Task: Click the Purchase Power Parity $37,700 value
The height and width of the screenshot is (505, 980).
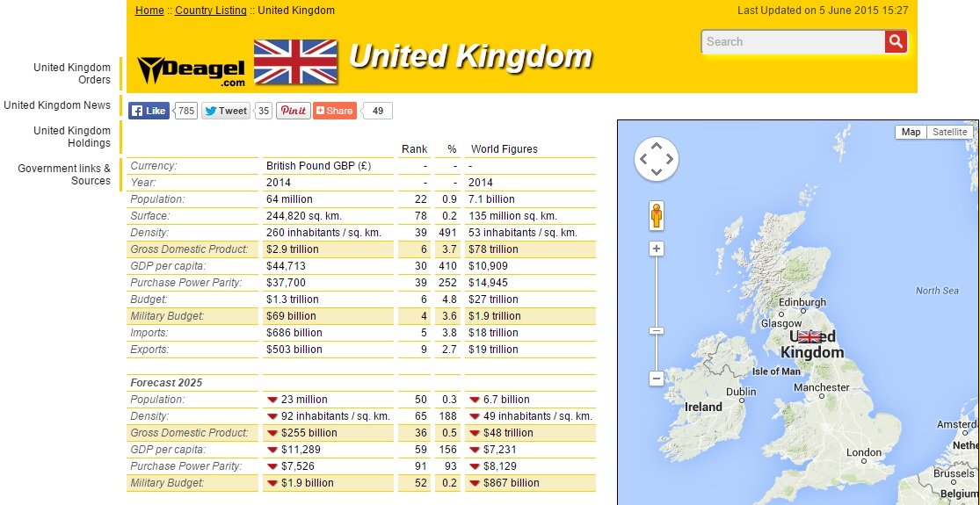Action: (x=287, y=283)
